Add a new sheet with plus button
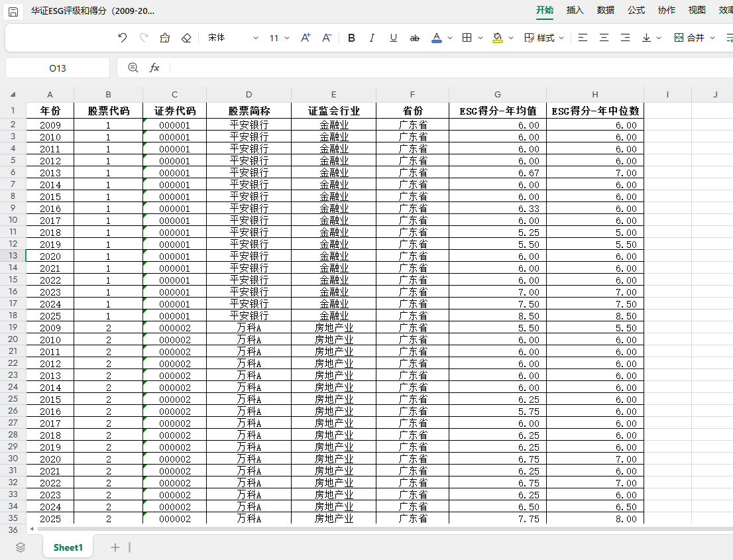The image size is (733, 560). [115, 547]
